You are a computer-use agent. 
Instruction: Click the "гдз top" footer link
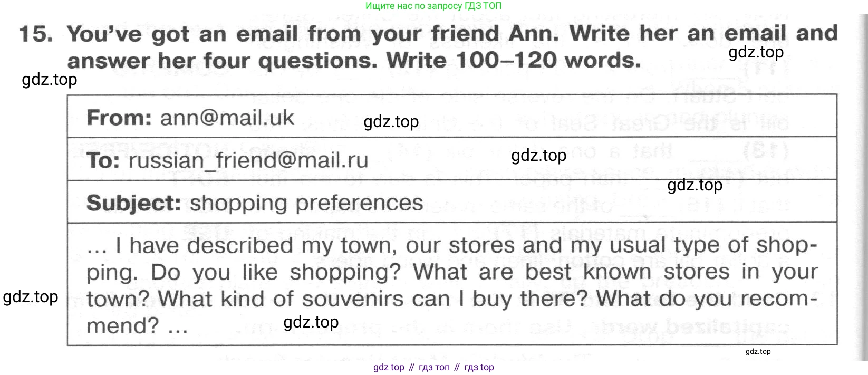[479, 367]
